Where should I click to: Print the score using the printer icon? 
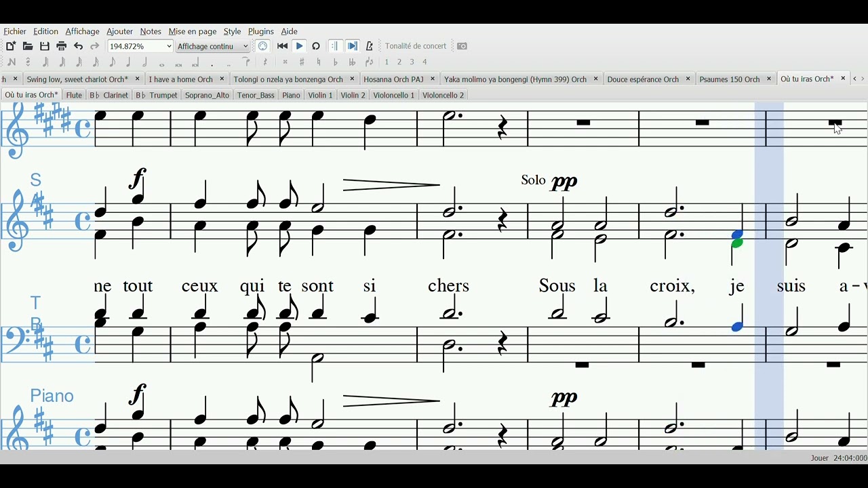pos(62,46)
